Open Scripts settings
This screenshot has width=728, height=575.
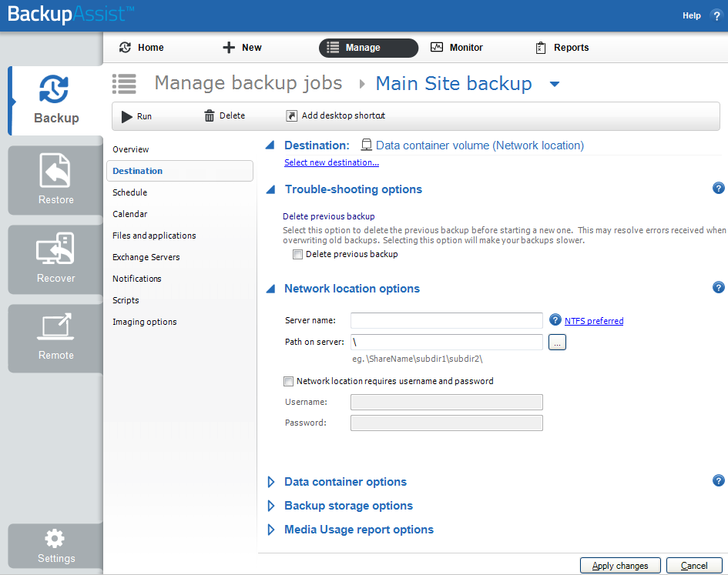[126, 300]
